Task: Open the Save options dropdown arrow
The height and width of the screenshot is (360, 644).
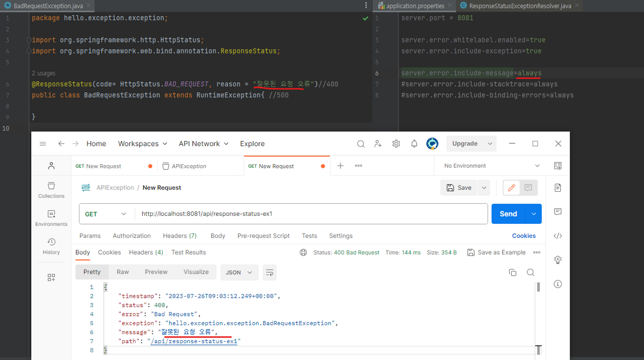Action: pyautogui.click(x=484, y=188)
